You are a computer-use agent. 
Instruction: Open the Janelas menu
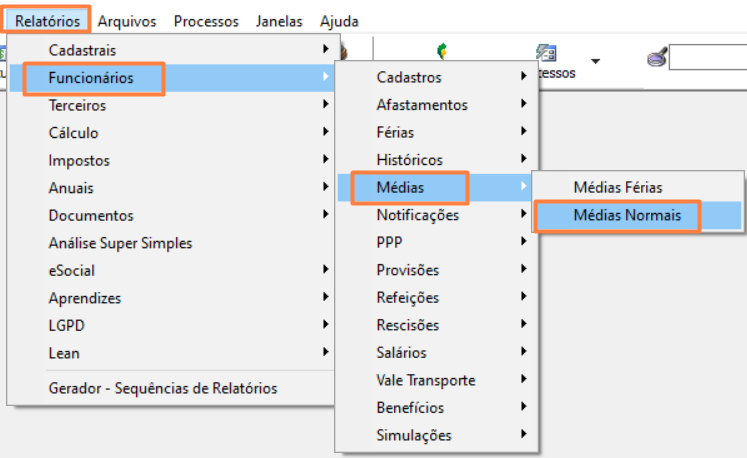coord(279,21)
